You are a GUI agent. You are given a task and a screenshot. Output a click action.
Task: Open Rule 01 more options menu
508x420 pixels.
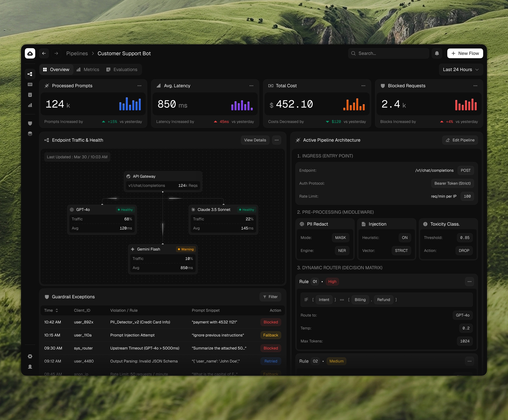point(469,282)
